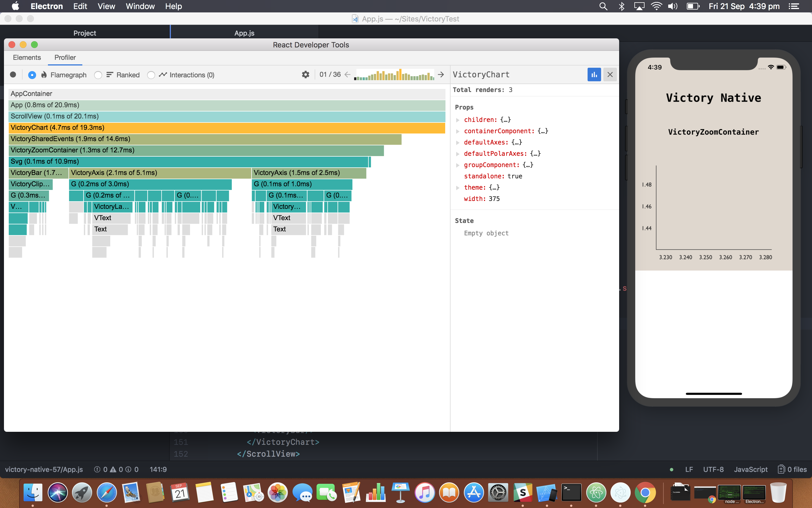Switch to the Profiler tab
Screen dimensions: 812x508
tap(65, 58)
